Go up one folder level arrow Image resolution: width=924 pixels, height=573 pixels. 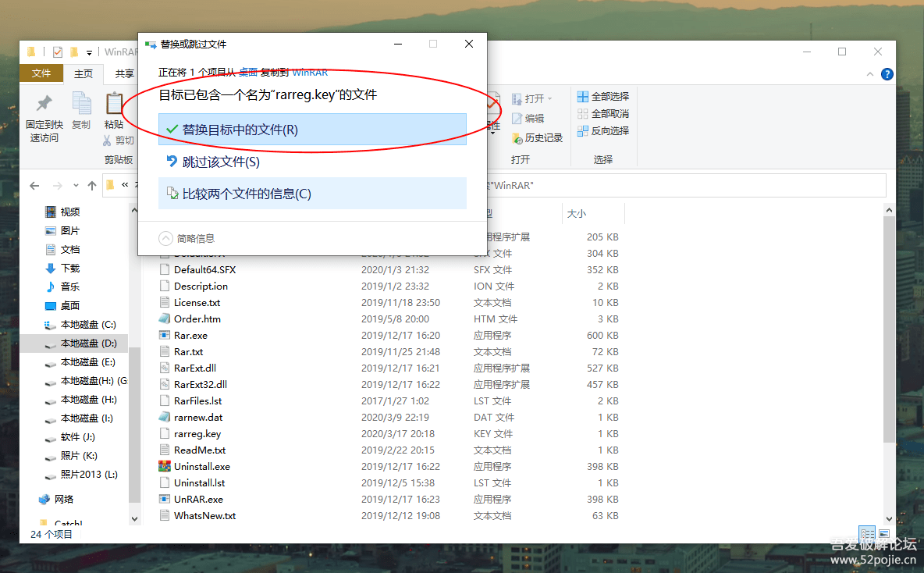tap(92, 186)
